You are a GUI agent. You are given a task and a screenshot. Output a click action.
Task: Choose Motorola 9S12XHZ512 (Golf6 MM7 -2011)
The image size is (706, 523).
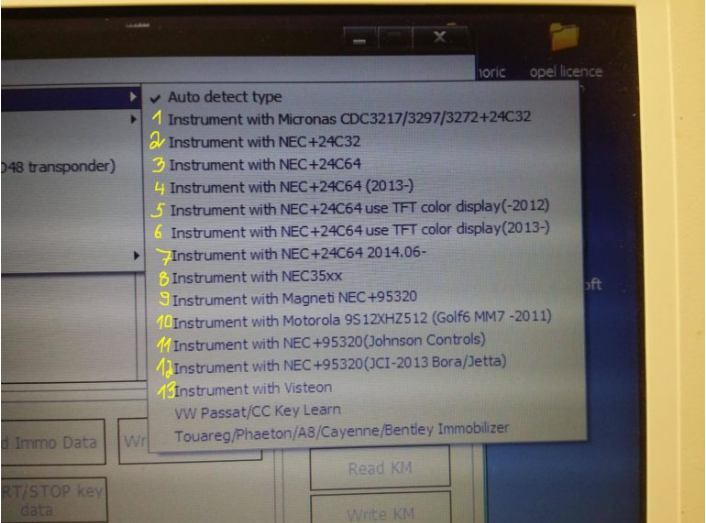(358, 320)
